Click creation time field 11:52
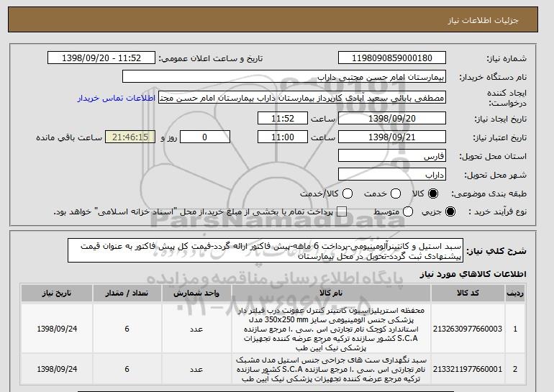The width and height of the screenshot is (554, 392). coord(283,118)
